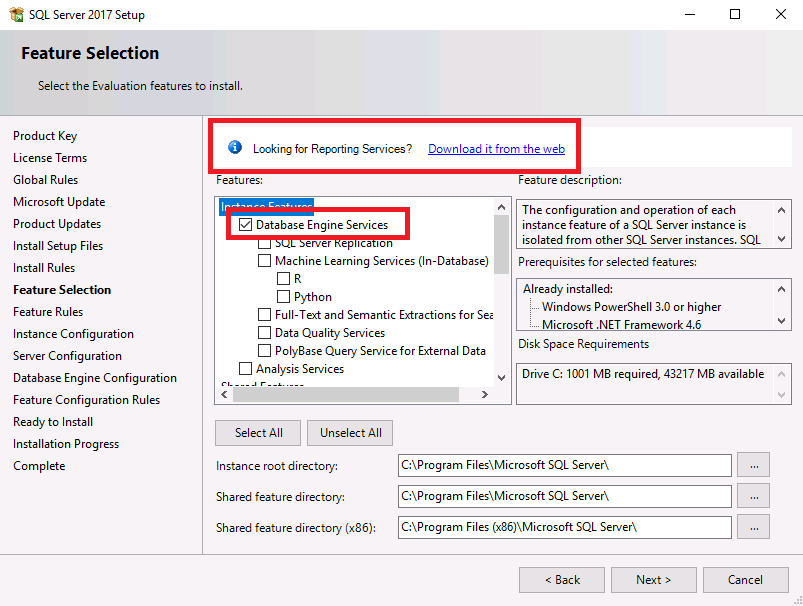The width and height of the screenshot is (803, 606).
Task: Go to the previous step with Back
Action: click(562, 580)
